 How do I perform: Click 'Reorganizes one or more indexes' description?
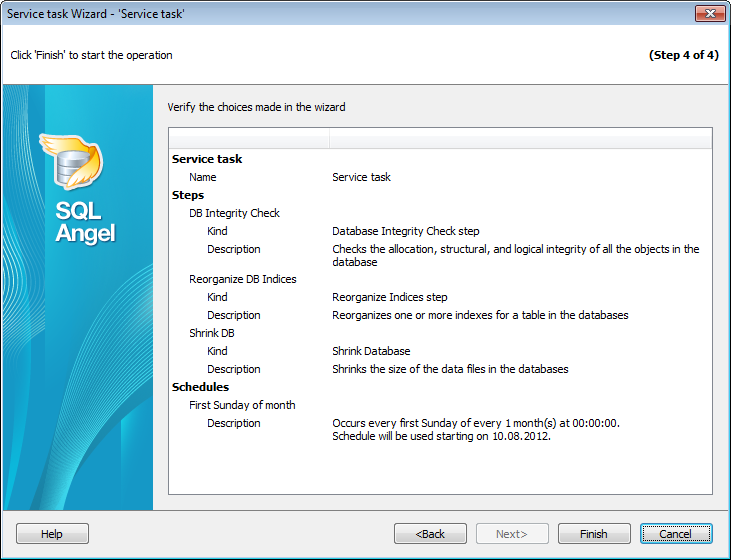[x=480, y=315]
